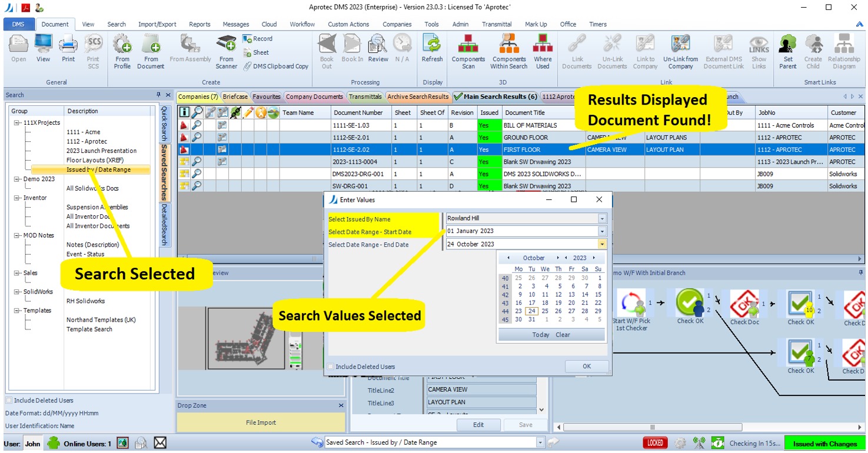Open the Issued By Name dropdown
This screenshot has width=868, height=453.
point(602,219)
